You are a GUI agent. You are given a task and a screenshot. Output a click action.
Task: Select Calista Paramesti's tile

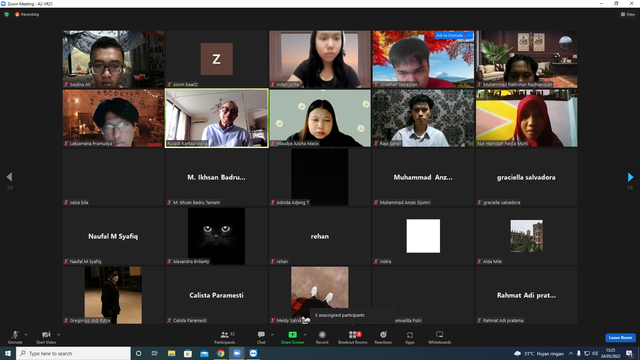(217, 295)
